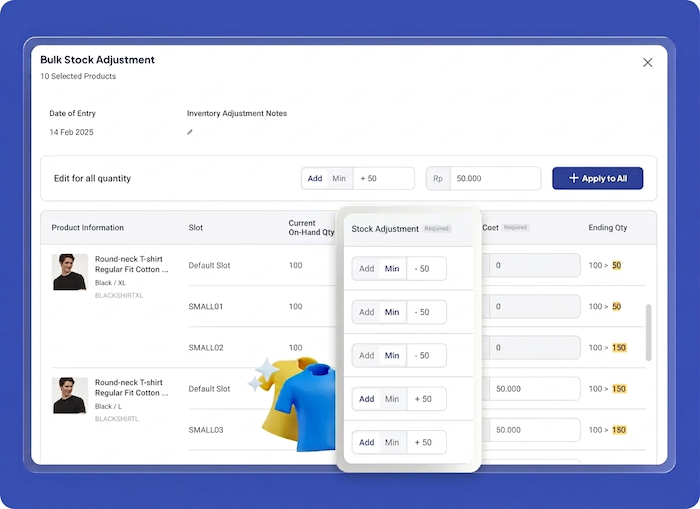This screenshot has height=509, width=700.
Task: Click the 14 Feb 2025 entry date
Action: coord(71,132)
